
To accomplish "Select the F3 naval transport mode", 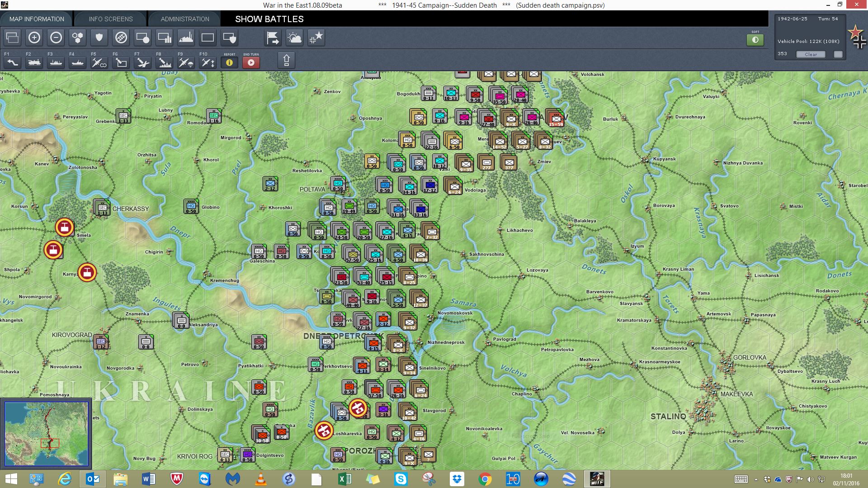I will coord(56,63).
